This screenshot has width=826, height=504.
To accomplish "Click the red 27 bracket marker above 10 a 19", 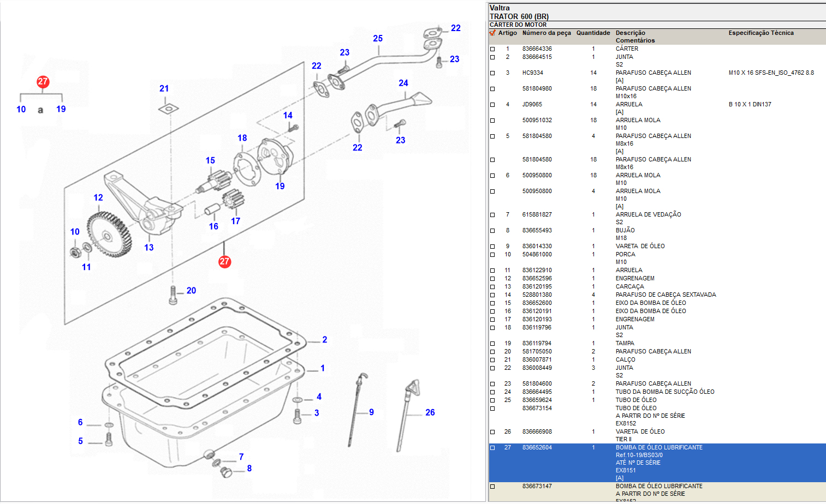I will click(x=43, y=82).
